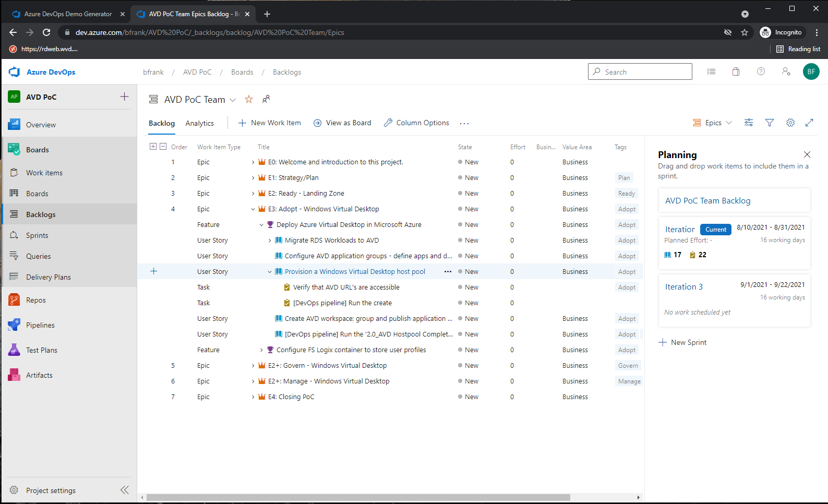
Task: Open the Help question mark icon
Action: pyautogui.click(x=761, y=71)
